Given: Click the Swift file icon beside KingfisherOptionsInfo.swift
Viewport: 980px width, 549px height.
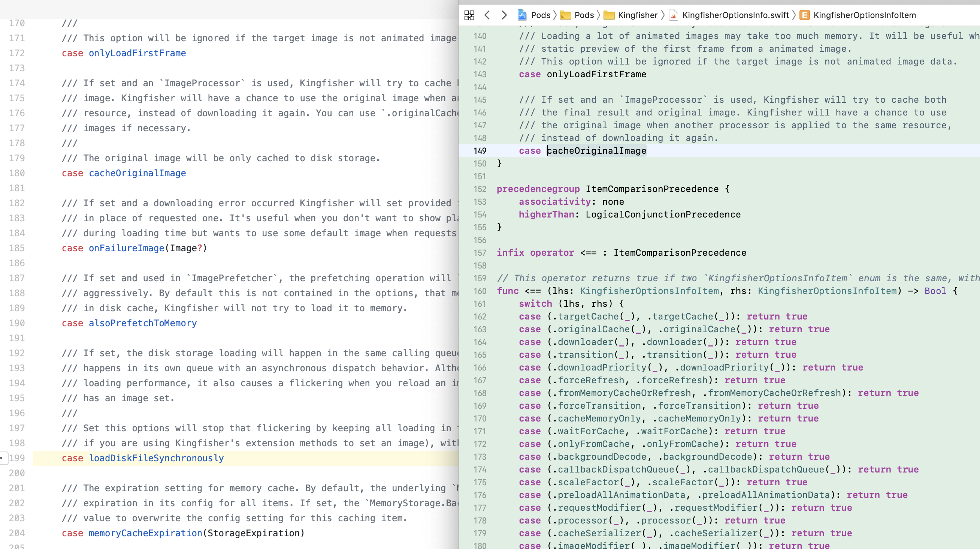Looking at the screenshot, I should click(x=674, y=15).
